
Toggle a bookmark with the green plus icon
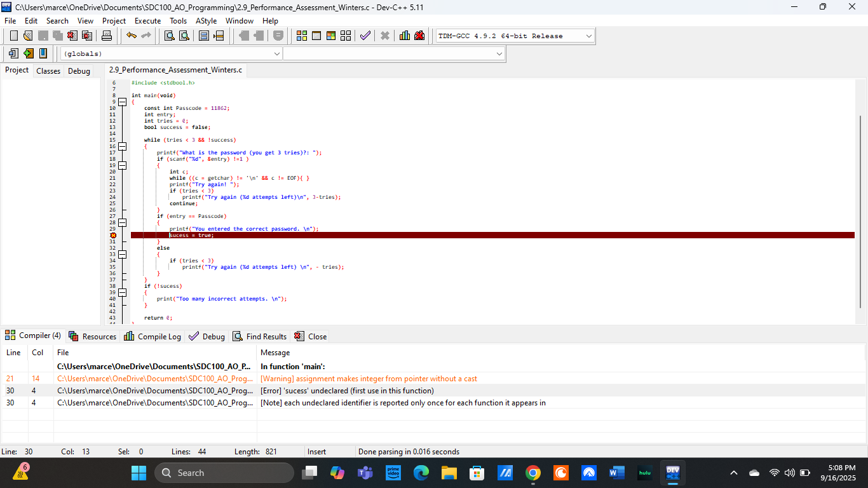28,53
